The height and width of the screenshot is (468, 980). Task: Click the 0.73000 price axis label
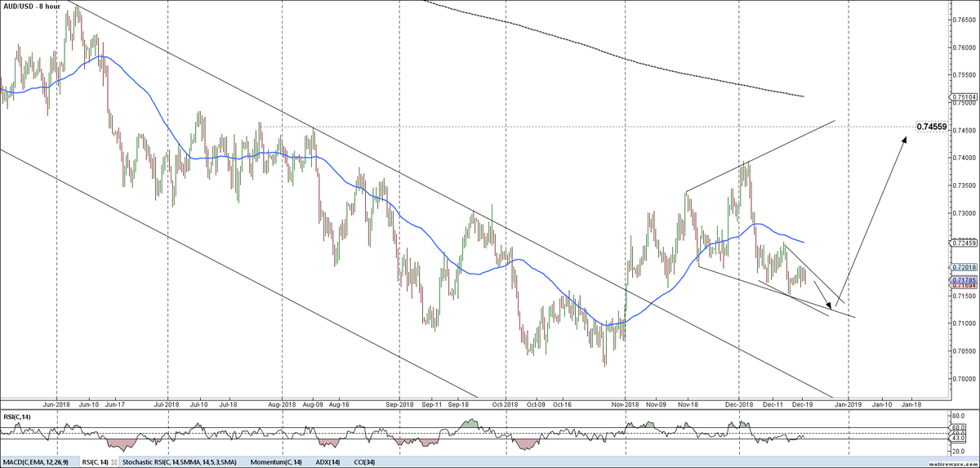pyautogui.click(x=965, y=212)
